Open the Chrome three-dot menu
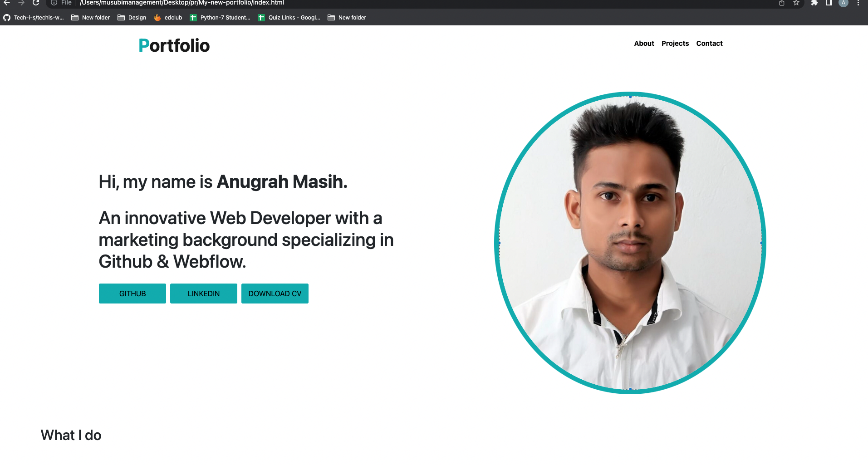The image size is (868, 465). [x=858, y=3]
